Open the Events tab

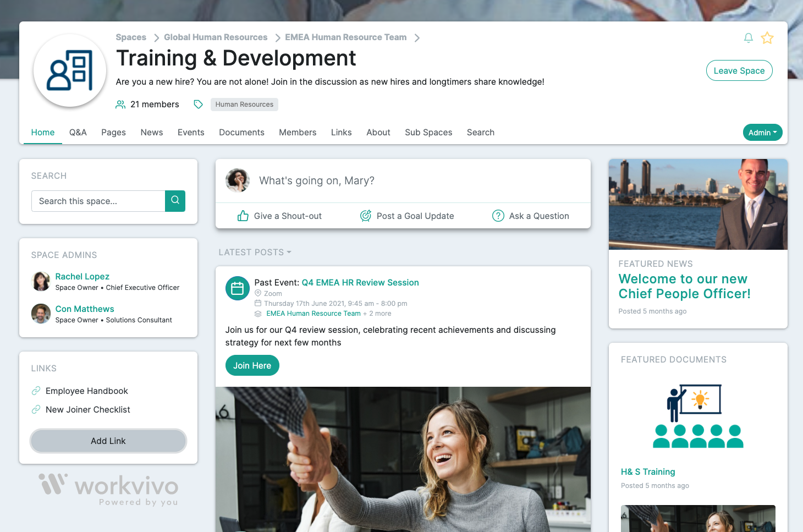click(191, 133)
